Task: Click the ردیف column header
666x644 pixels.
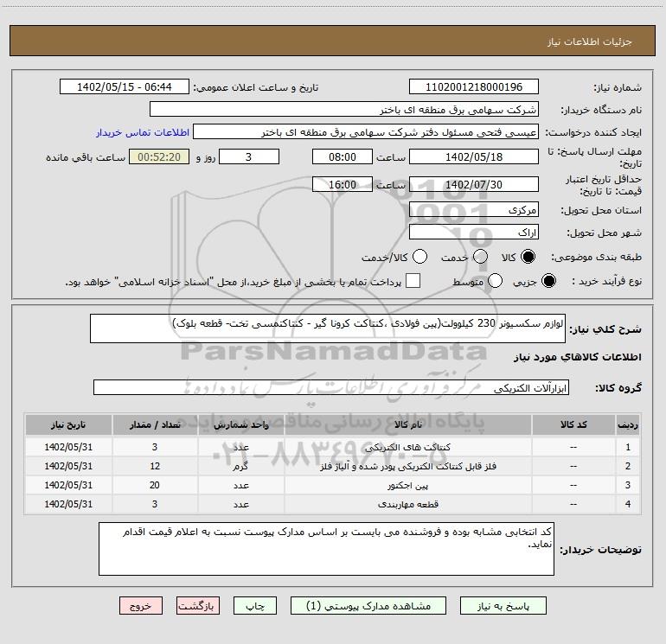Action: click(x=628, y=424)
